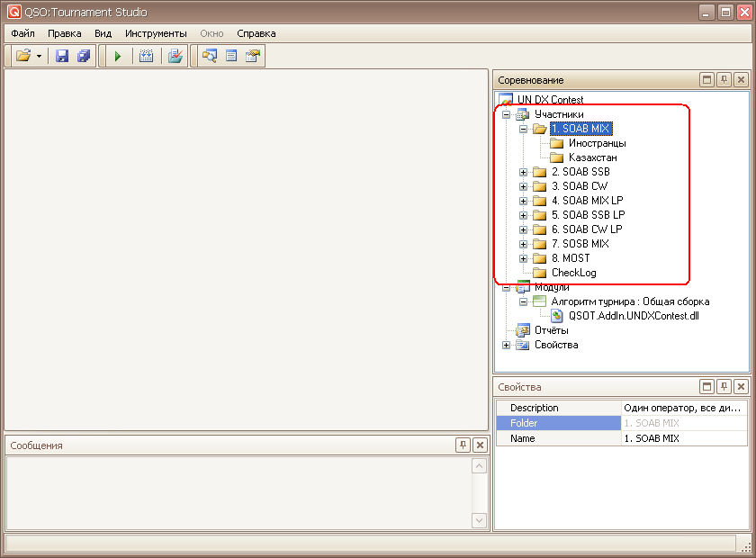Click the QSOT.AddIn.UNDXContest.dll module icon

[557, 316]
